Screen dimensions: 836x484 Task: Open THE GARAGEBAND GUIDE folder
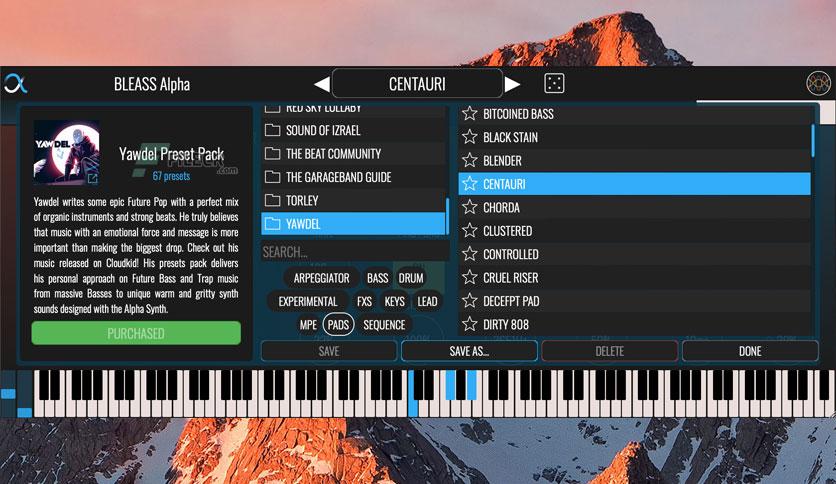(x=353, y=177)
